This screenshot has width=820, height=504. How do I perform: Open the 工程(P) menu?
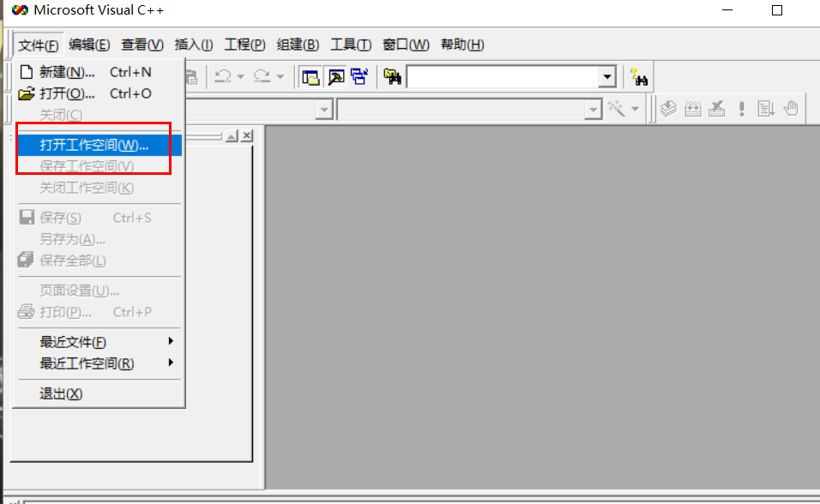click(244, 45)
